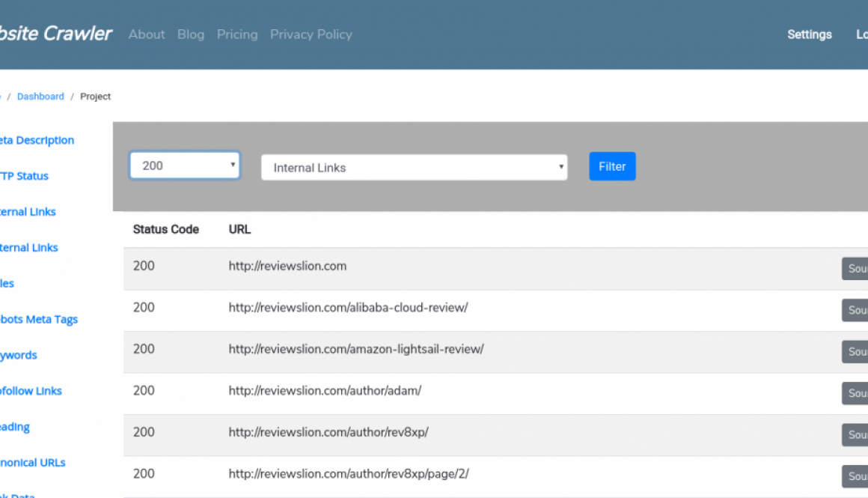This screenshot has width=868, height=498.
Task: Select Robots Meta Tags in sidebar
Action: [x=38, y=320]
